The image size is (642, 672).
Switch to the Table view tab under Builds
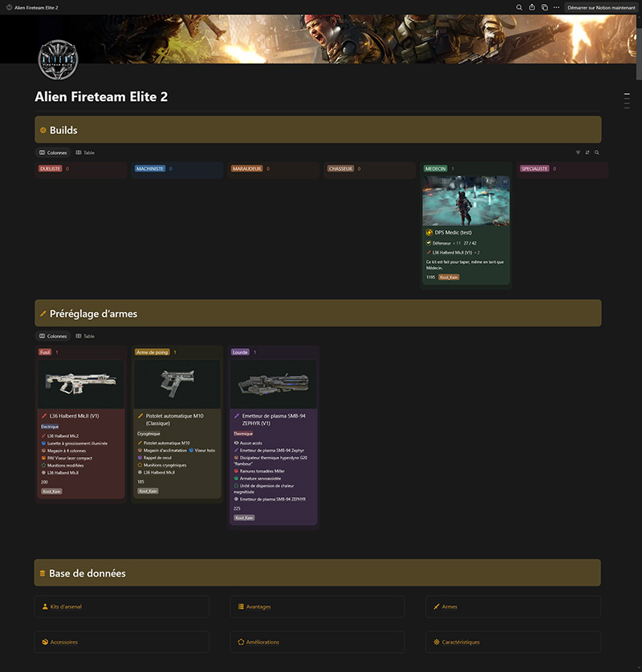(x=85, y=152)
